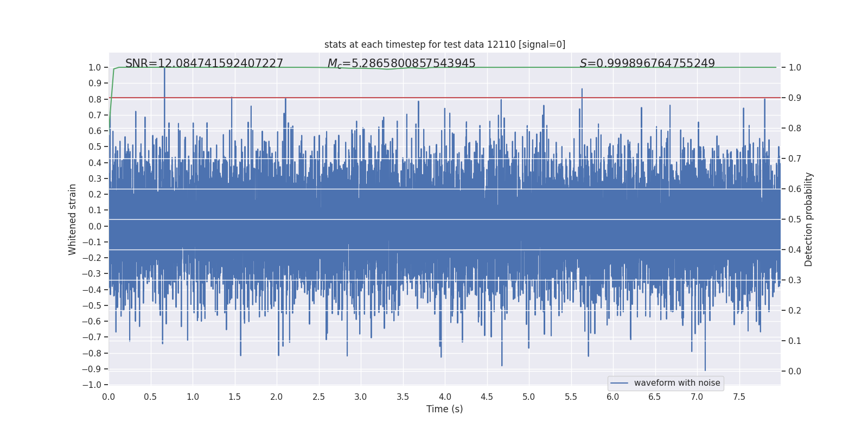Select the 0.9 tick on the Detection probability axis

click(795, 98)
